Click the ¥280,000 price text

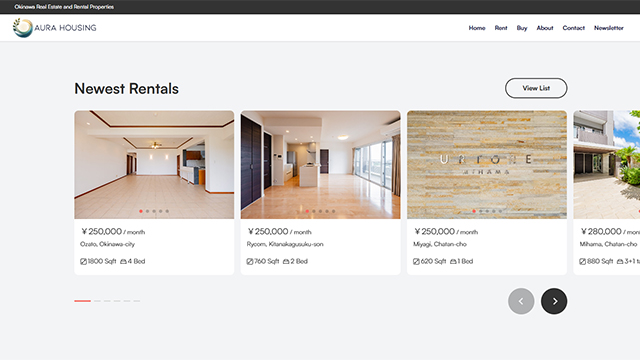click(x=601, y=231)
